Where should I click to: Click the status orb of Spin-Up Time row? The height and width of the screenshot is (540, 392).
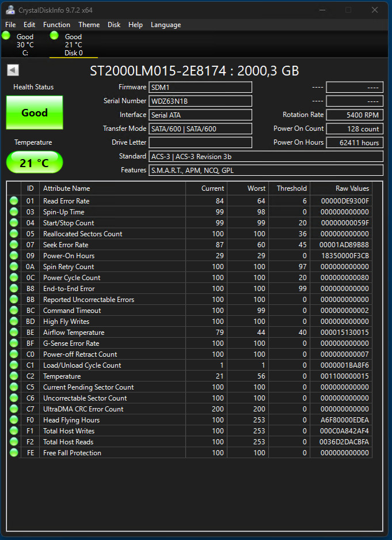point(14,212)
